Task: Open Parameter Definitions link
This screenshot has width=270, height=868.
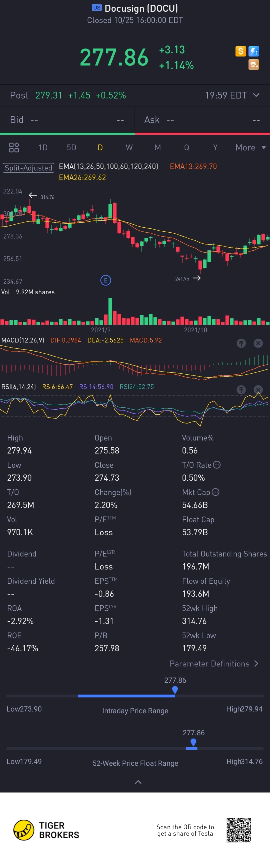Action: 214,663
